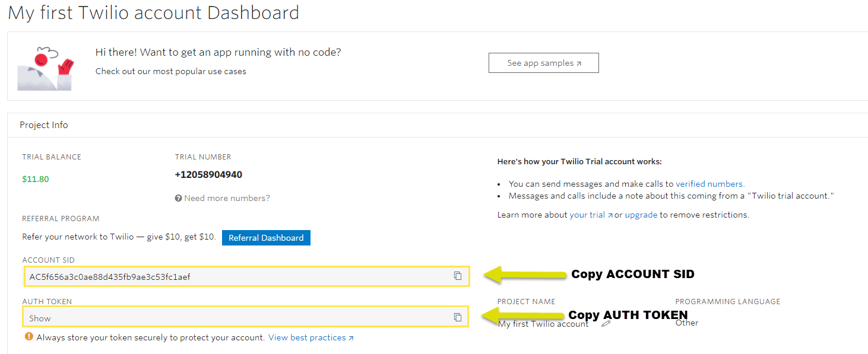Open View best practices link
Viewport: 868px width, 354px height.
tap(311, 337)
